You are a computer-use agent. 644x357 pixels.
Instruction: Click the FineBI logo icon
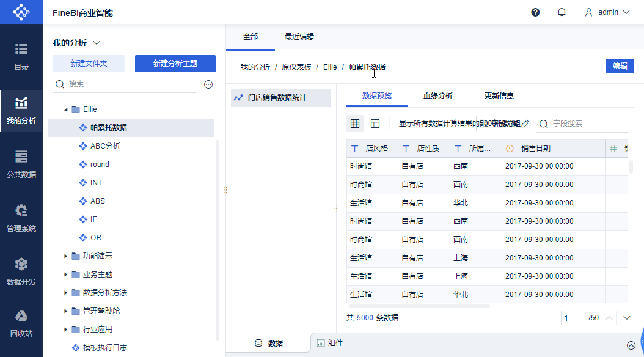(x=21, y=12)
